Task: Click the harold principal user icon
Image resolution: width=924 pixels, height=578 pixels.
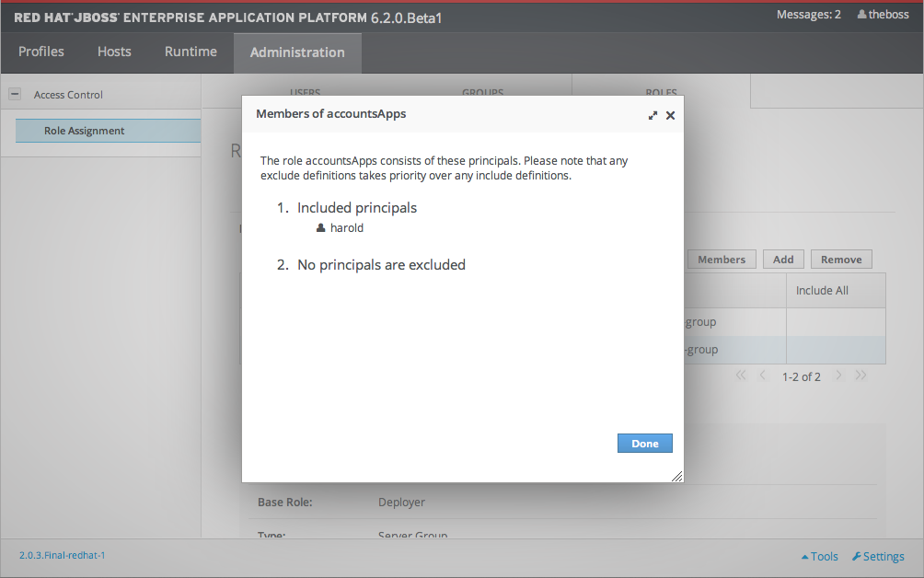Action: point(320,228)
